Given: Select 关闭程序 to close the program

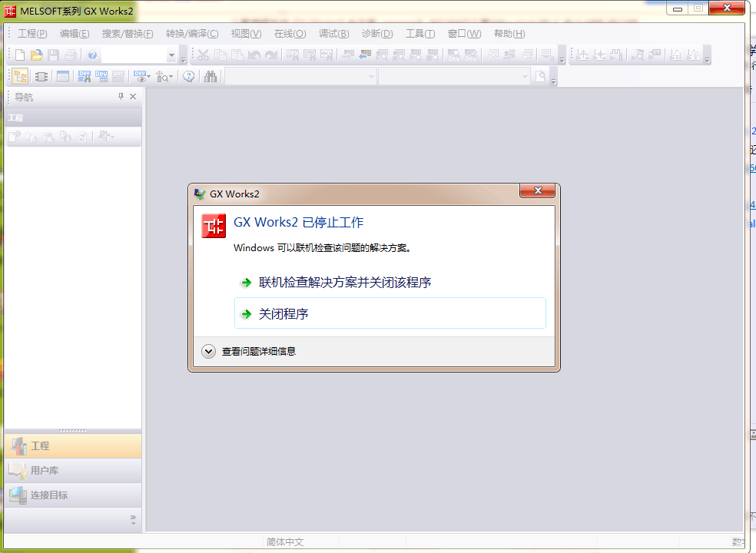Looking at the screenshot, I should [x=283, y=314].
